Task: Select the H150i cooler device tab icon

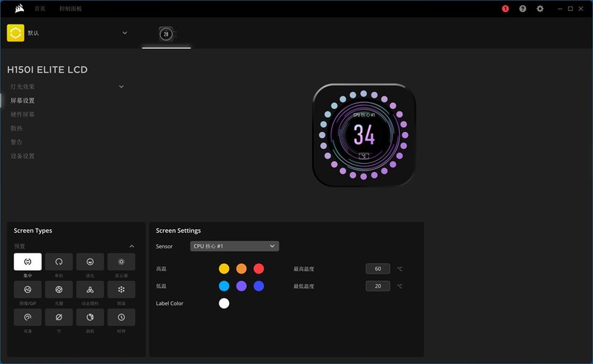Action: [166, 34]
